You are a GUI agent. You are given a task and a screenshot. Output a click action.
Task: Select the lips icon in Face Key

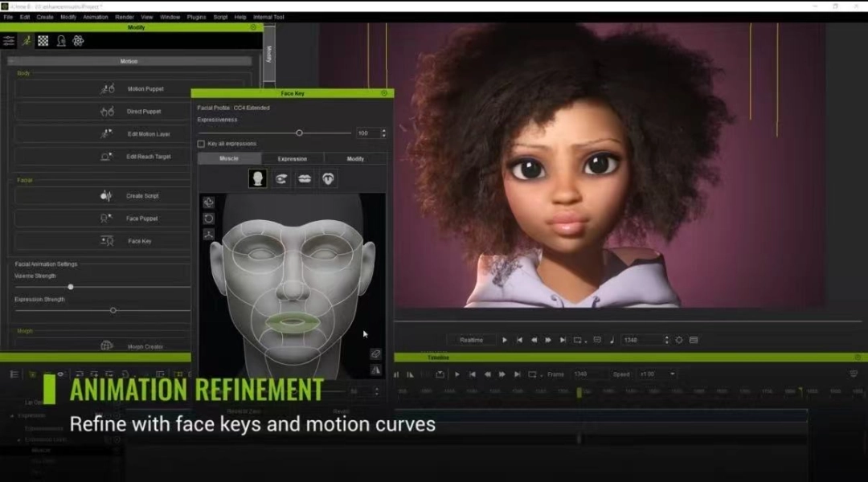(x=305, y=178)
